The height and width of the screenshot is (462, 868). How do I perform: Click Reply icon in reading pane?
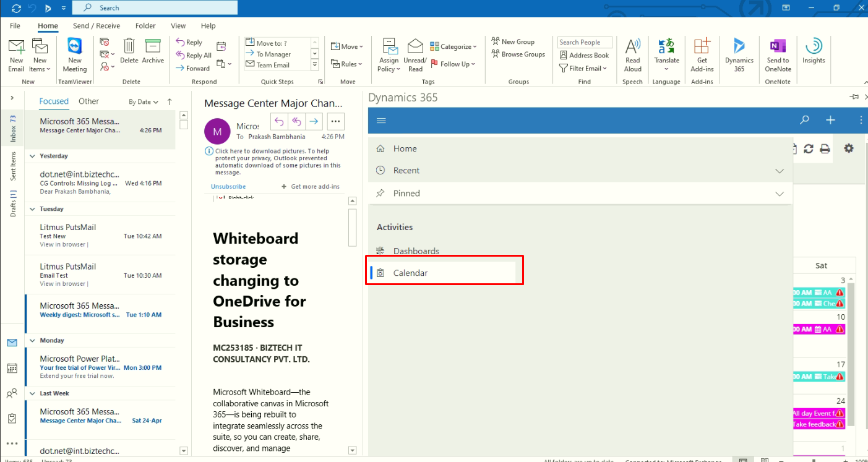279,121
